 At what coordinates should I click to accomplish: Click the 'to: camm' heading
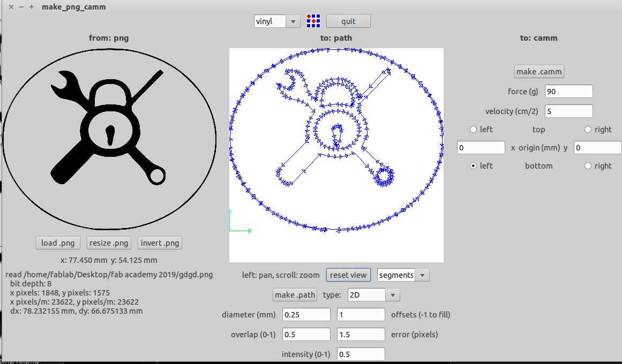(x=539, y=38)
